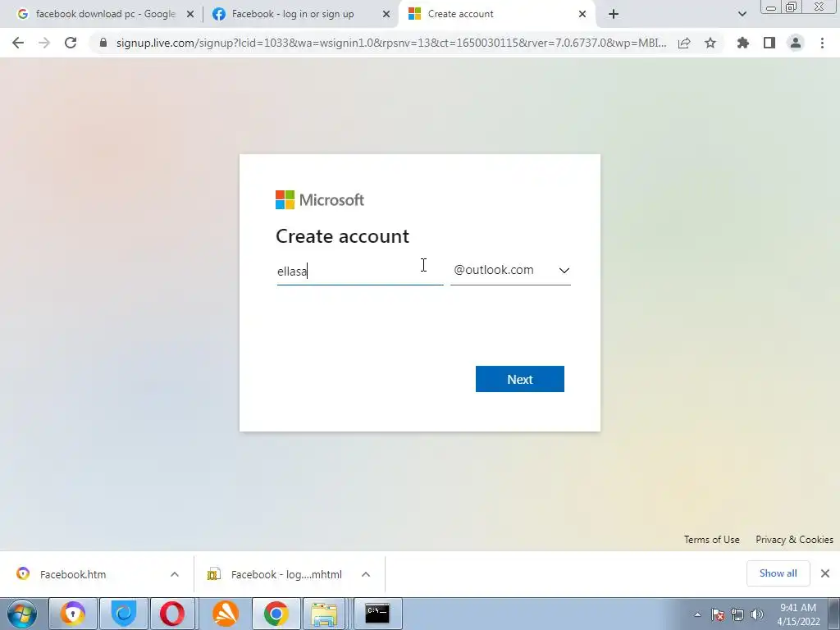Image resolution: width=840 pixels, height=630 pixels.
Task: Expand options for Facebook.htm download
Action: [x=175, y=574]
